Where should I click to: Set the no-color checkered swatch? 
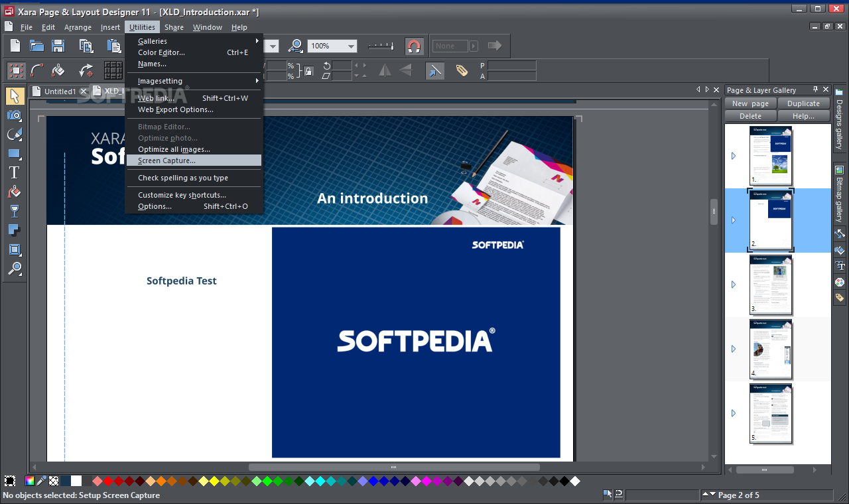coord(54,481)
